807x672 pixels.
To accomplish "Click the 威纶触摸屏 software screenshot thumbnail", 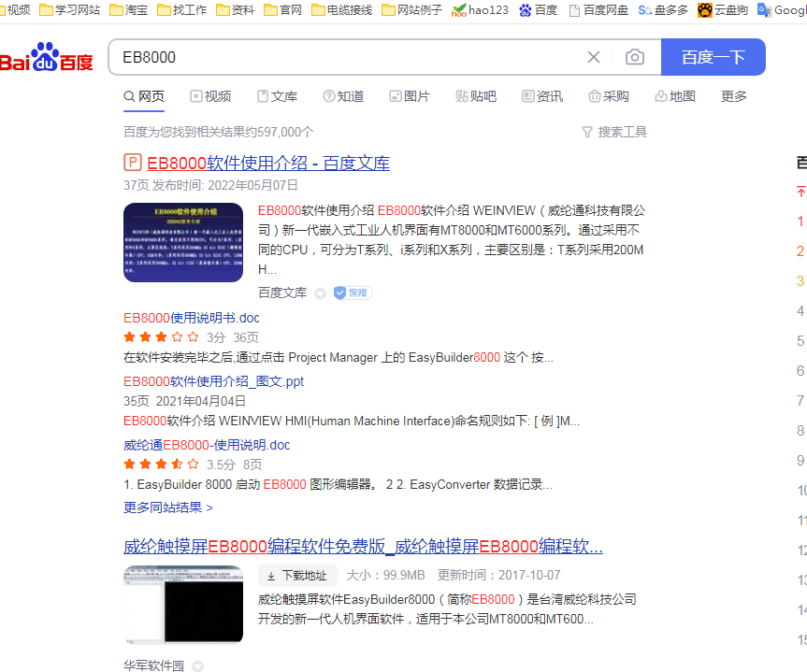I will [183, 605].
